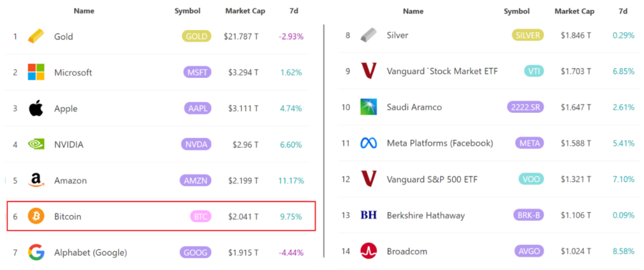Click the Broadcom logo icon
The image size is (644, 270).
368,251
